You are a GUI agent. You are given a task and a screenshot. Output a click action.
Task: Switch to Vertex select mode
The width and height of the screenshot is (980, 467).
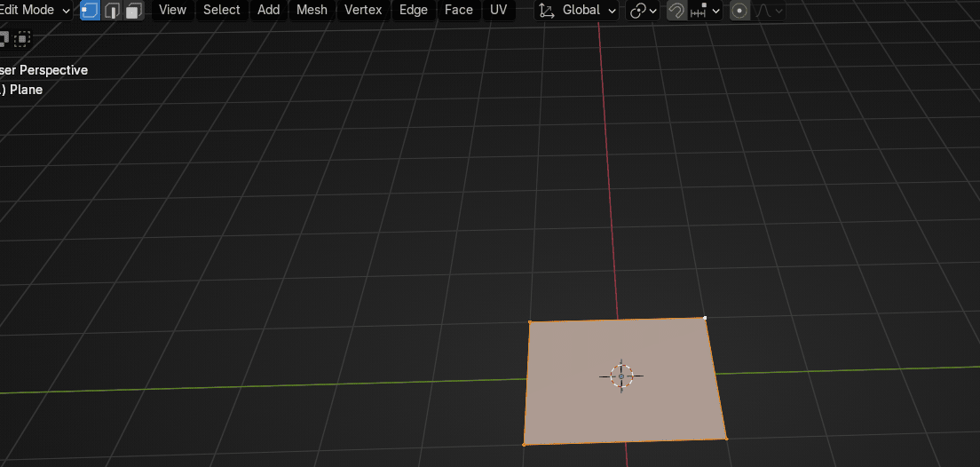point(90,11)
